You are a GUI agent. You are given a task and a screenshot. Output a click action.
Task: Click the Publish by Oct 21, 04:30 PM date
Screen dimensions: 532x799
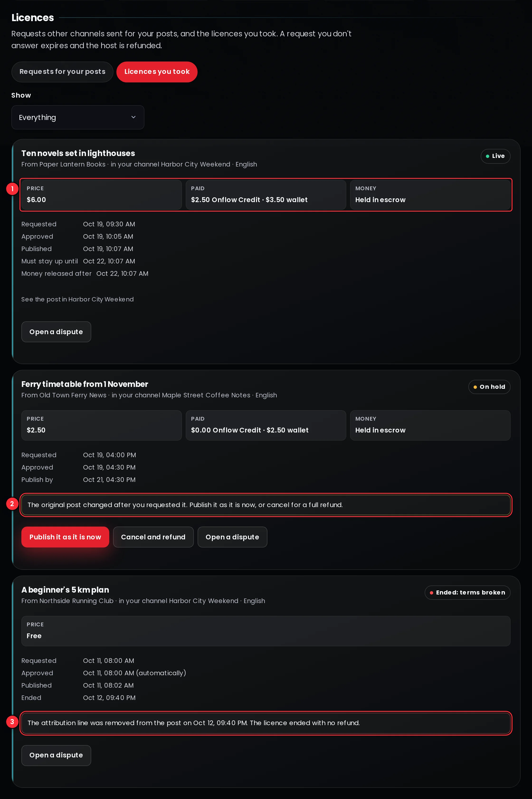tap(109, 479)
